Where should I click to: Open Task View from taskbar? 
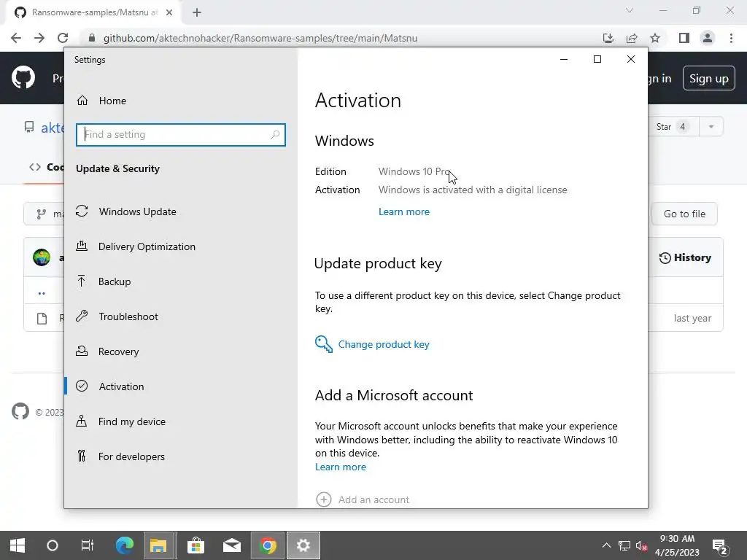(88, 545)
